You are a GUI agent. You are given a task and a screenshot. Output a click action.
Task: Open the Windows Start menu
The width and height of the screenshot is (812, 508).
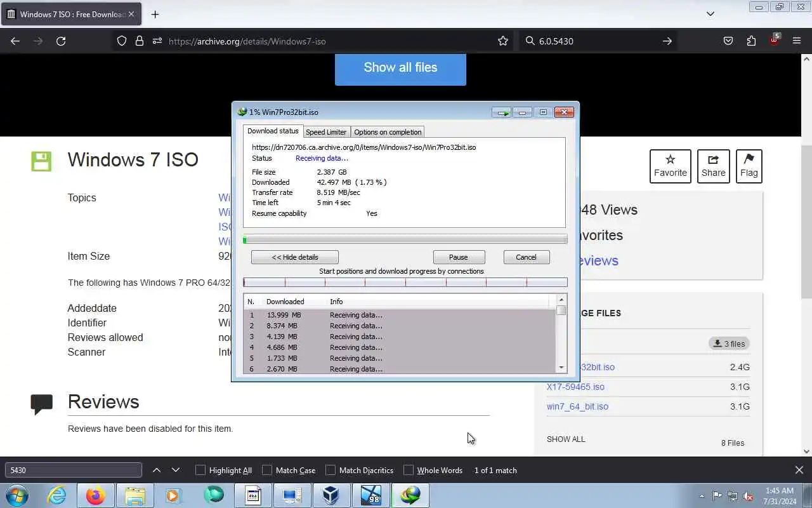click(16, 495)
